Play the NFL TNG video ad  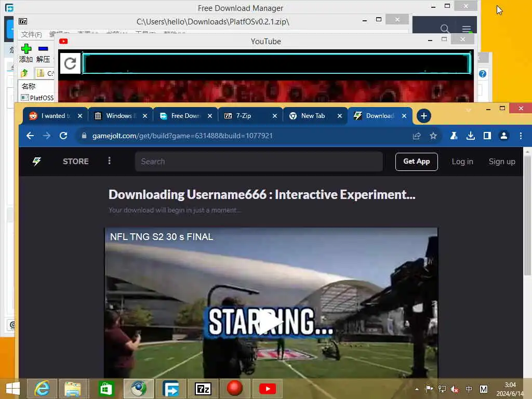click(x=270, y=322)
